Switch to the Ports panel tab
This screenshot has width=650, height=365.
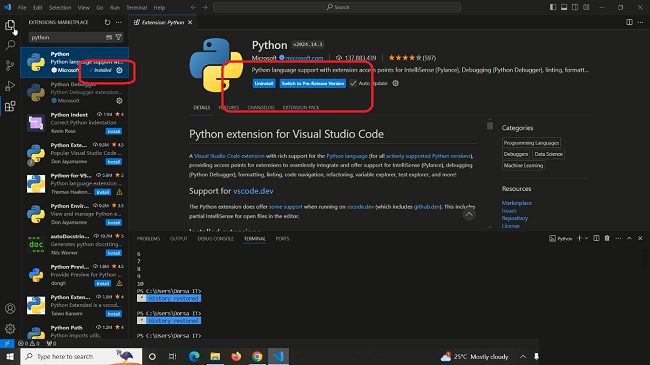click(x=282, y=238)
